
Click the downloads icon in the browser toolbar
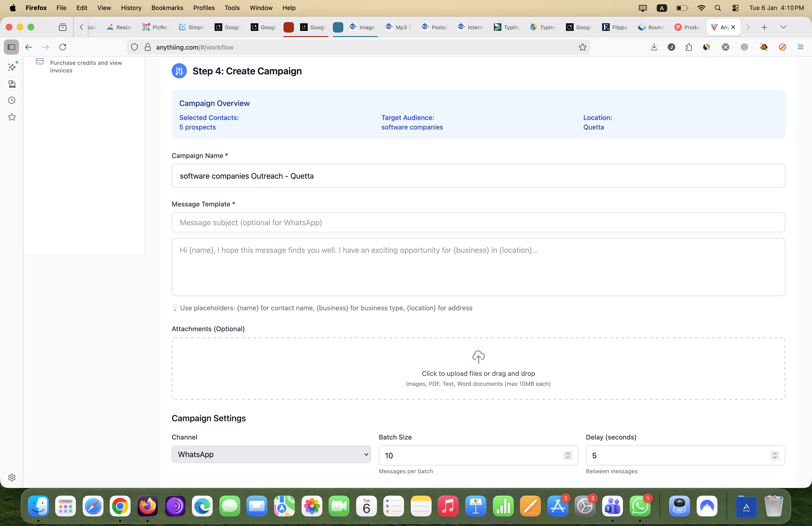click(654, 47)
